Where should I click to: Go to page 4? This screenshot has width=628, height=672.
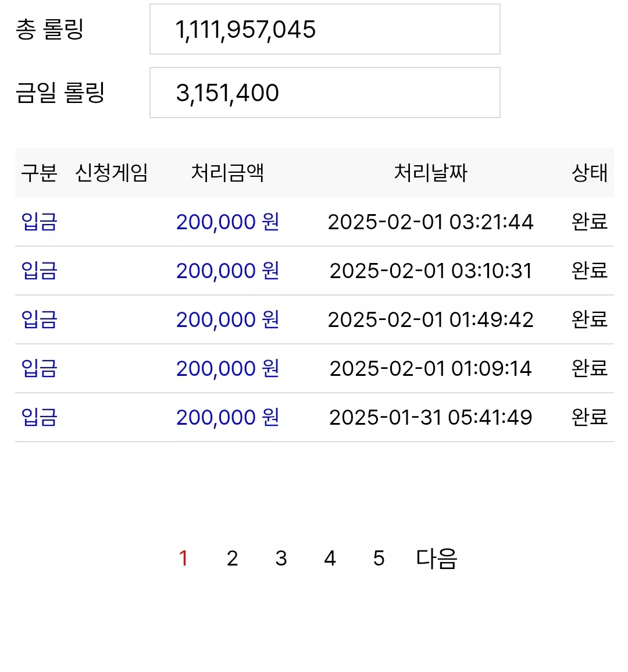click(330, 559)
